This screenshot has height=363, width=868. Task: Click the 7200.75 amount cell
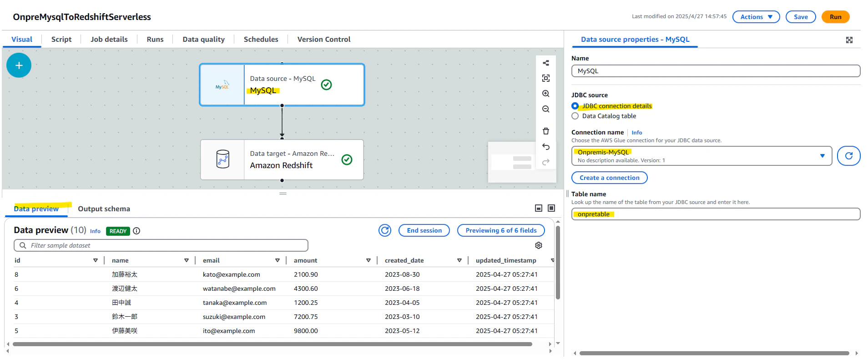pos(306,317)
